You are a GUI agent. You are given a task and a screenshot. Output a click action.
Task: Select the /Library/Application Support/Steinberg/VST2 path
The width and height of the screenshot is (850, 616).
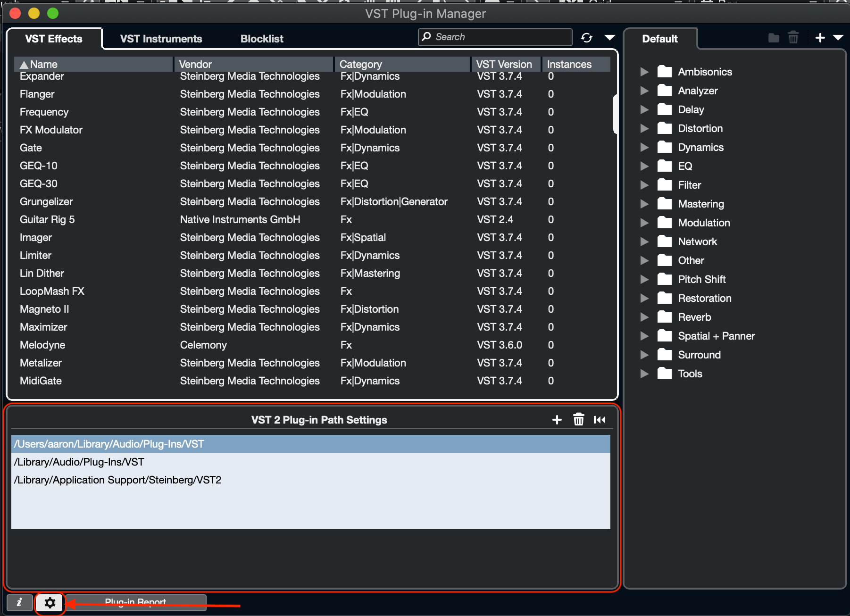tap(311, 480)
